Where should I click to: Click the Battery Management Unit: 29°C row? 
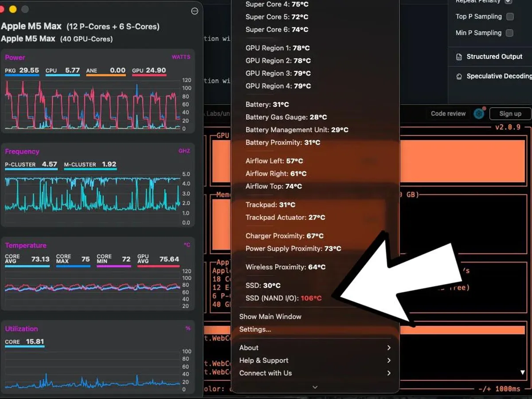pos(297,130)
